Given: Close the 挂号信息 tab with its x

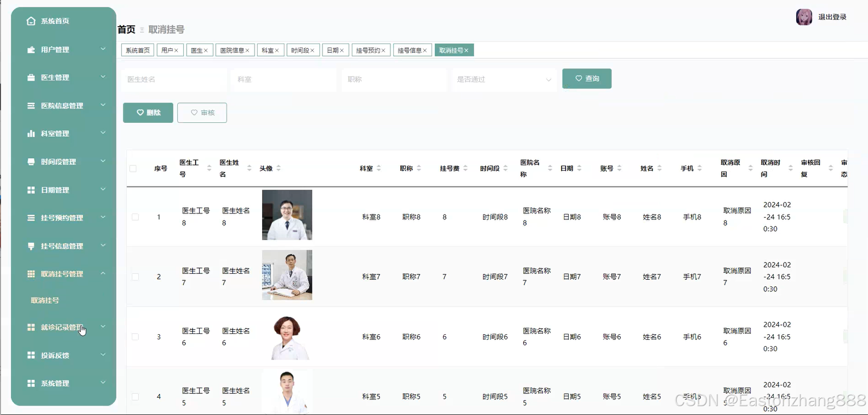Looking at the screenshot, I should point(425,51).
